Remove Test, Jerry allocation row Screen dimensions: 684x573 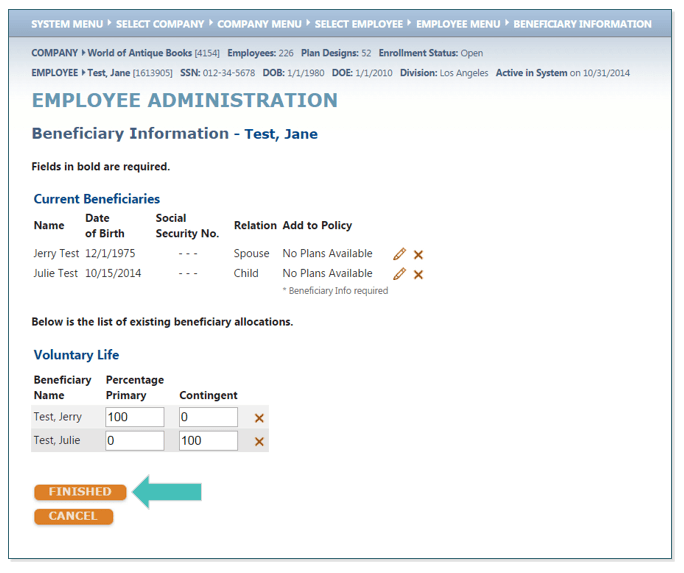[x=259, y=418]
